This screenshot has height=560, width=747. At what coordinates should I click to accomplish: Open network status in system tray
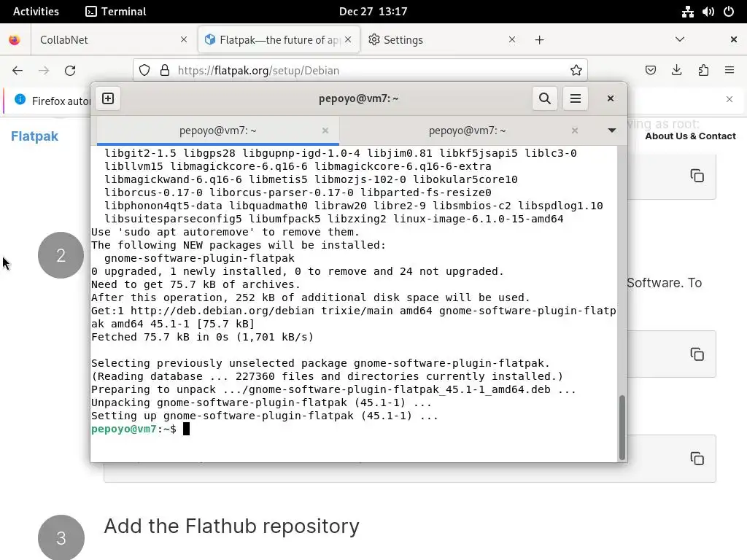[x=687, y=12]
